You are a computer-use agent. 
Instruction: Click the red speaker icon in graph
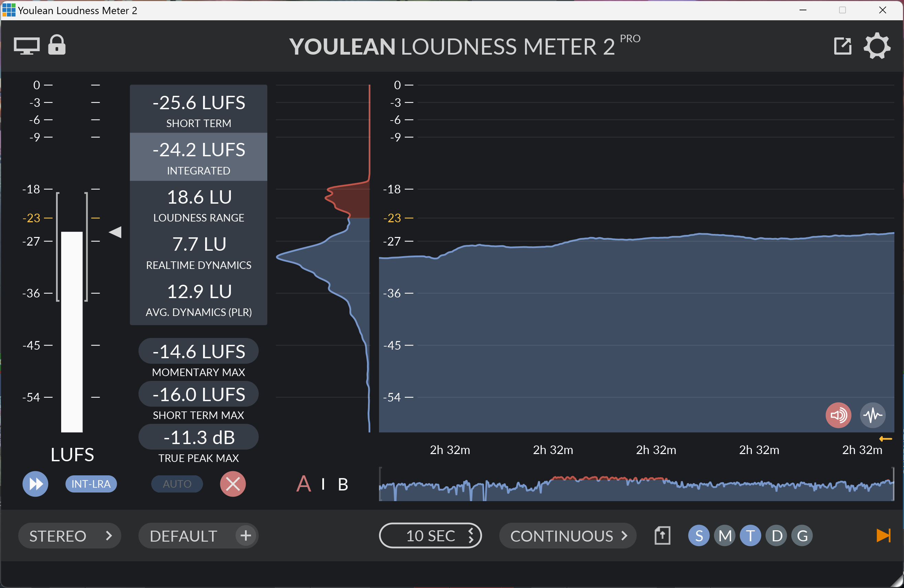[x=838, y=415]
